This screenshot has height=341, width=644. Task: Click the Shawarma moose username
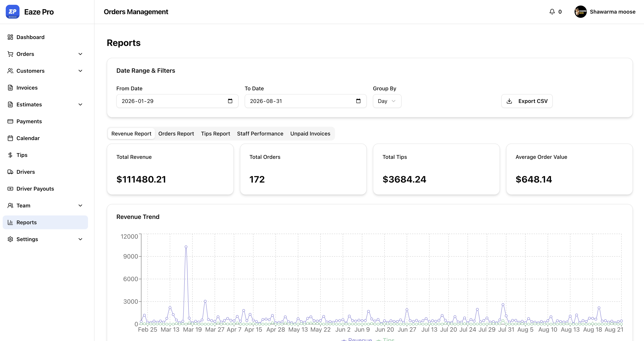pyautogui.click(x=612, y=12)
